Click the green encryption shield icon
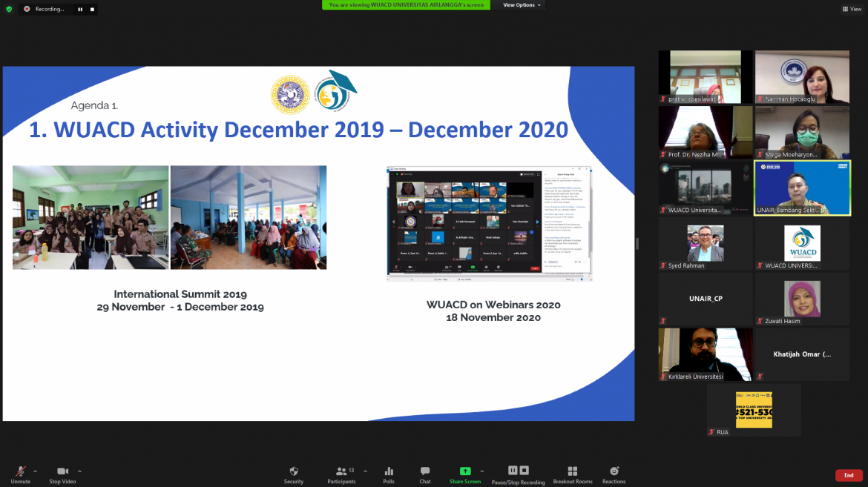Screen dimensions: 868x487 [x=9, y=9]
